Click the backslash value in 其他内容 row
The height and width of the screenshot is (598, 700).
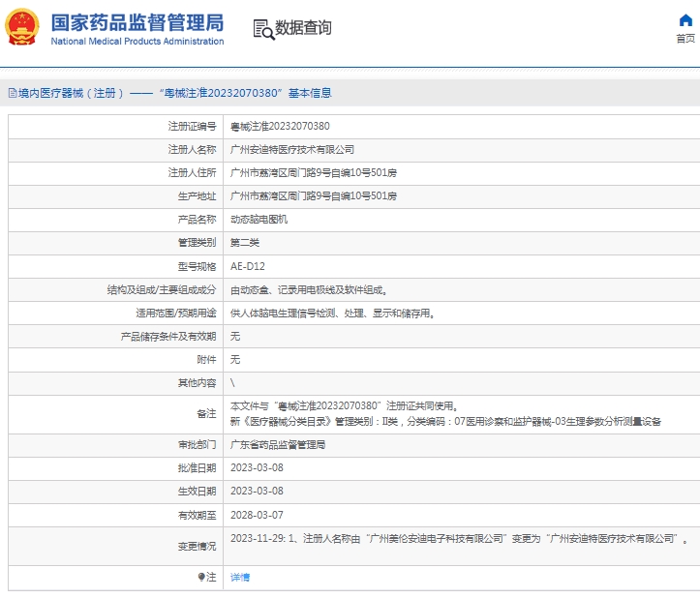pyautogui.click(x=232, y=383)
